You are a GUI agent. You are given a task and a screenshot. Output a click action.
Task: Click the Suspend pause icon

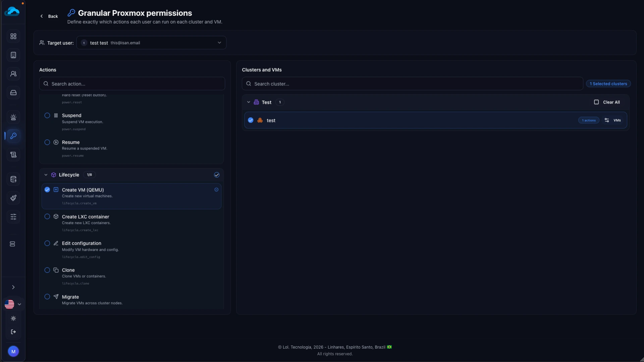pos(56,116)
